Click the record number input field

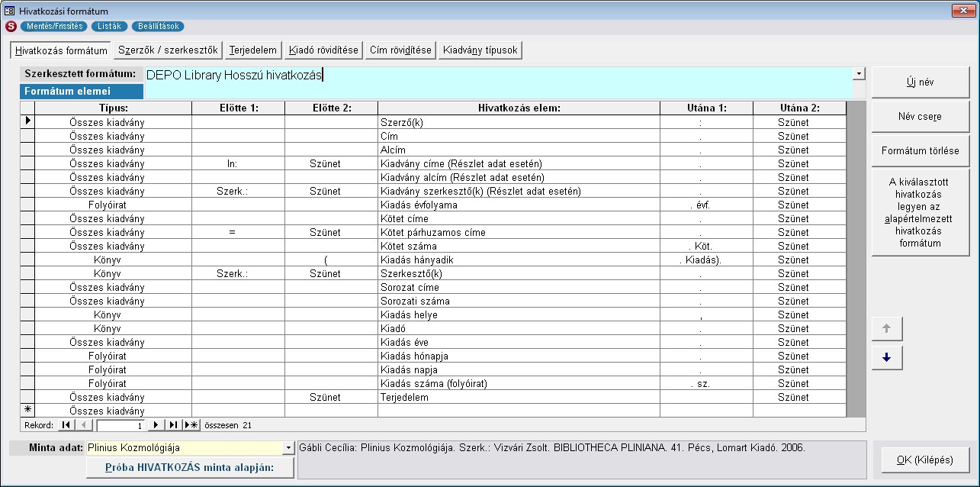120,425
